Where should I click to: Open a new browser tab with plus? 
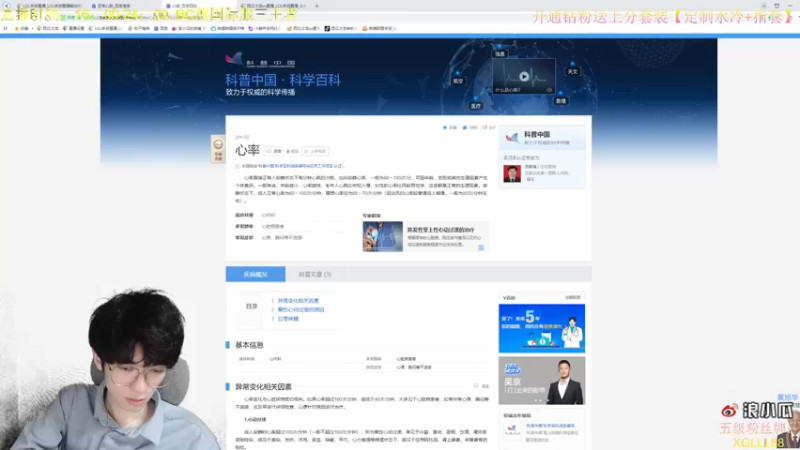[317, 6]
